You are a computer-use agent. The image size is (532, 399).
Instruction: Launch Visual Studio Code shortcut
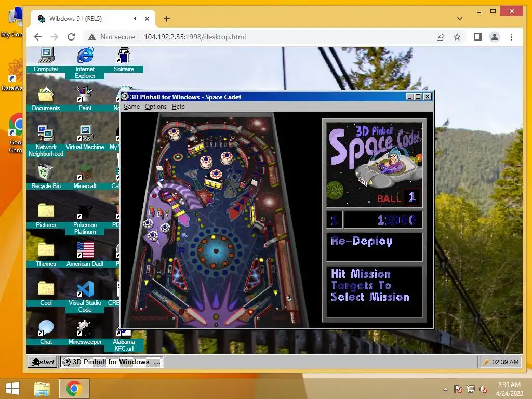pyautogui.click(x=85, y=297)
